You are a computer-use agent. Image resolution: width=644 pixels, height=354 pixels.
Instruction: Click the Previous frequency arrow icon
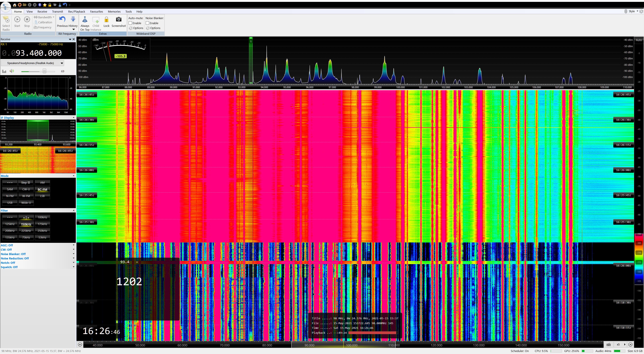click(x=62, y=19)
